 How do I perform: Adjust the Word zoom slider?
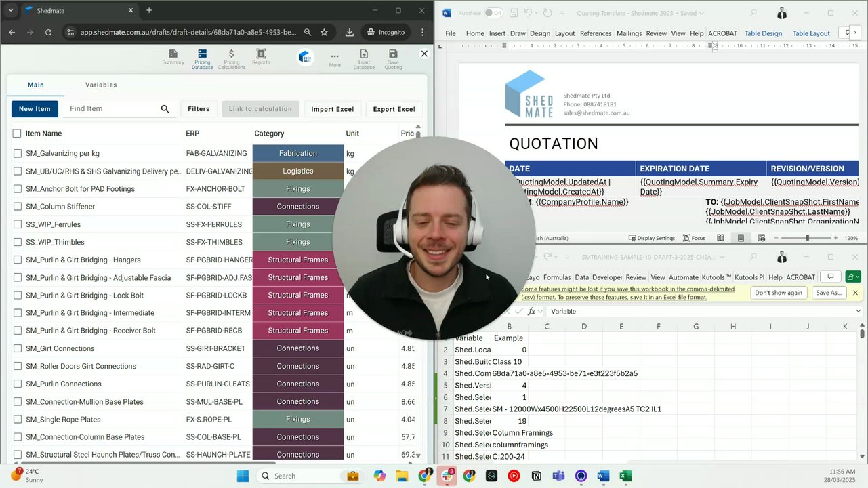coord(806,238)
